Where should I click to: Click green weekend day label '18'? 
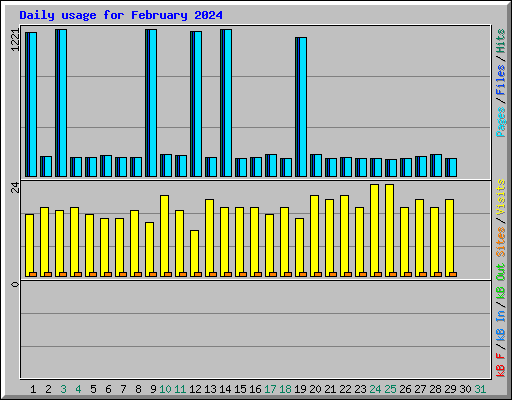[x=285, y=389]
